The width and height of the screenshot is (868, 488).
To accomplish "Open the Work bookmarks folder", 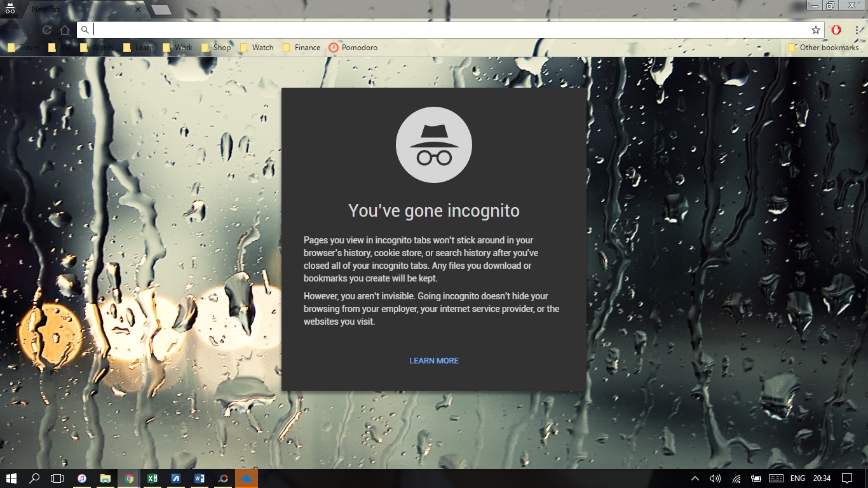I will (178, 48).
